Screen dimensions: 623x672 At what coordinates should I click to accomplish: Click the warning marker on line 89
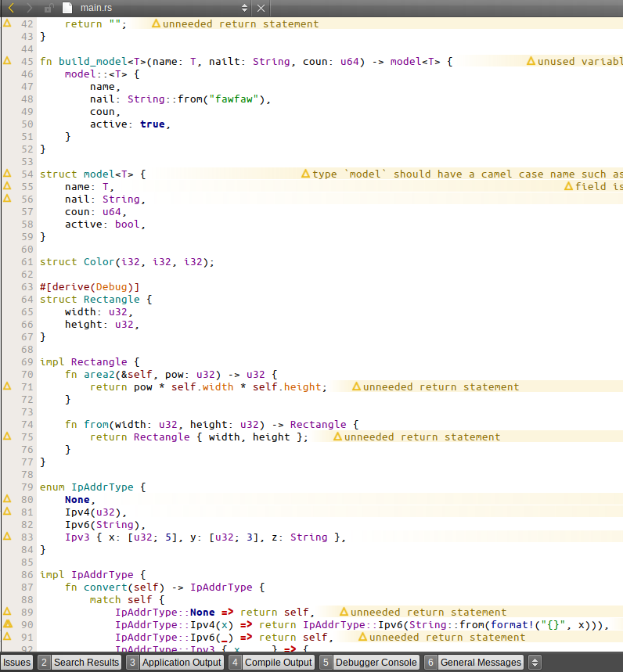point(7,612)
